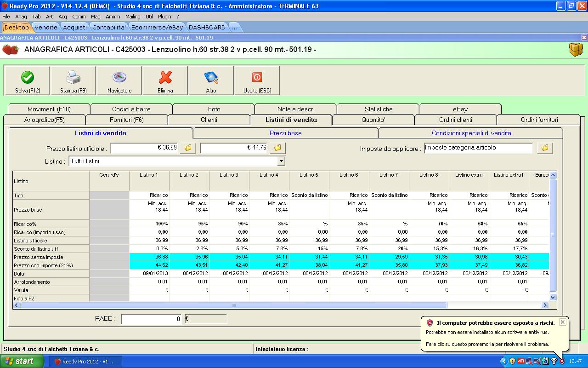
Task: Open the Anagrafica(F5) tab
Action: pyautogui.click(x=45, y=120)
